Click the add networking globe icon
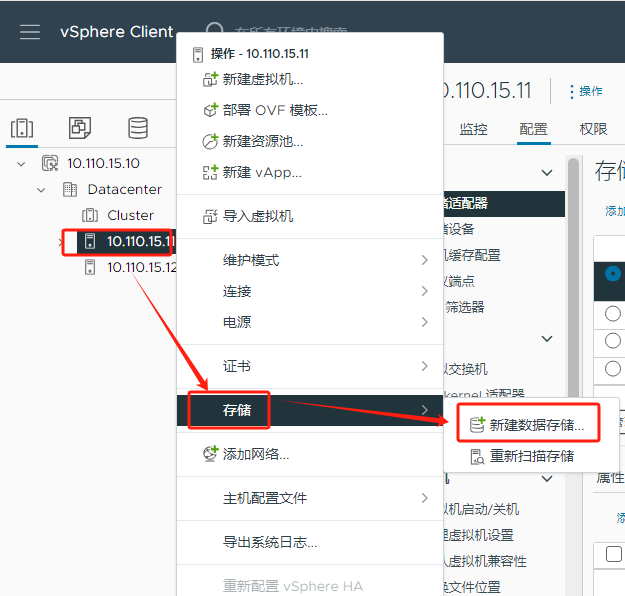The height and width of the screenshot is (596, 625). tap(210, 454)
